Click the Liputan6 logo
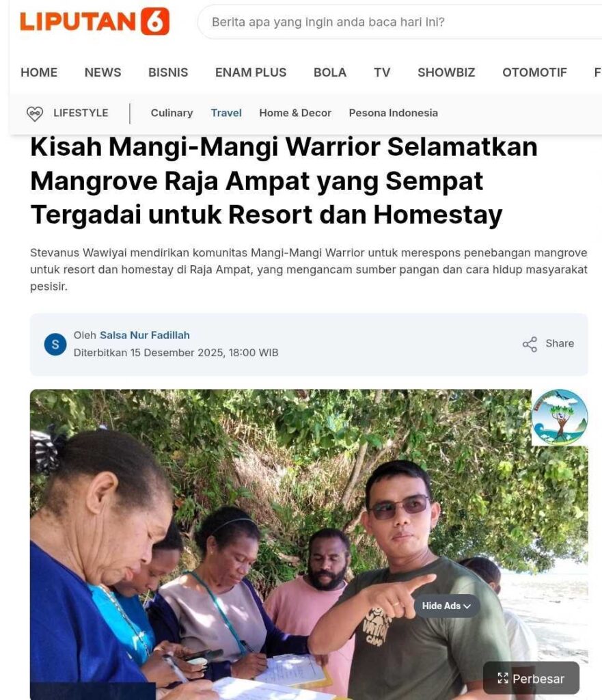Viewport: 602px width, 700px height. click(94, 21)
